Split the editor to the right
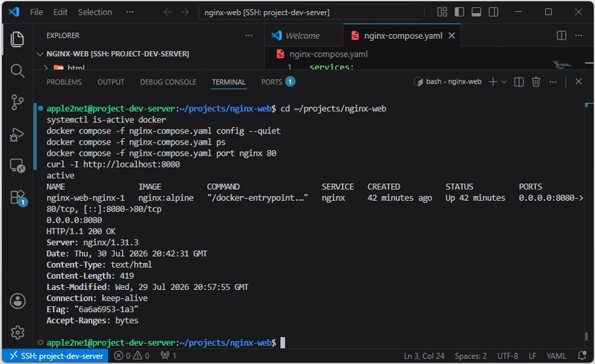This screenshot has width=595, height=364. (x=562, y=36)
